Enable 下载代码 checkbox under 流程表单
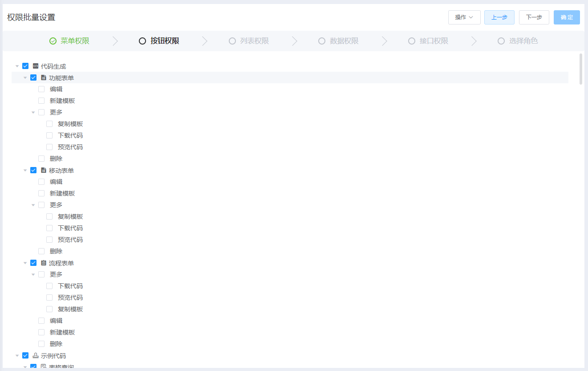 tap(49, 286)
